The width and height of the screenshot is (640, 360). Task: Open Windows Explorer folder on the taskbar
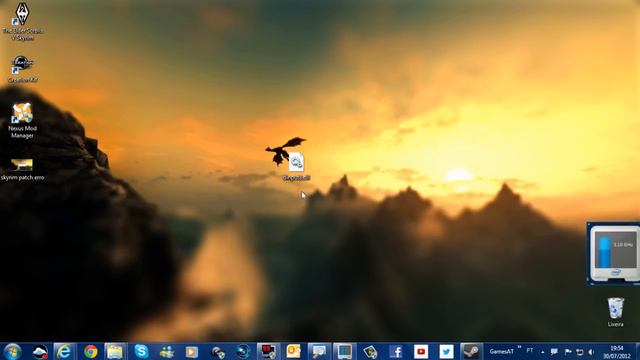(x=115, y=351)
